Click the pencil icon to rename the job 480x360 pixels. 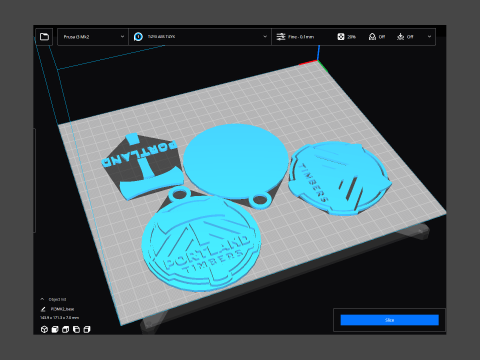tap(43, 309)
